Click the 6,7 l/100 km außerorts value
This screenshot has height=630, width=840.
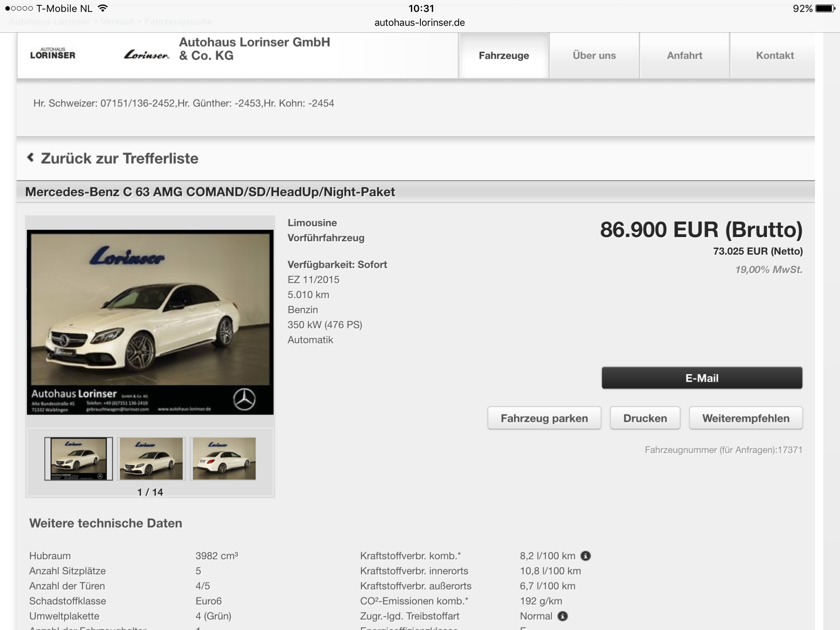point(548,586)
